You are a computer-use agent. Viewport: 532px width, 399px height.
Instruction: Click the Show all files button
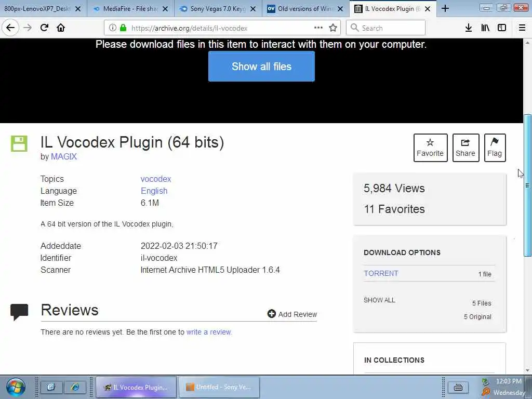[261, 66]
